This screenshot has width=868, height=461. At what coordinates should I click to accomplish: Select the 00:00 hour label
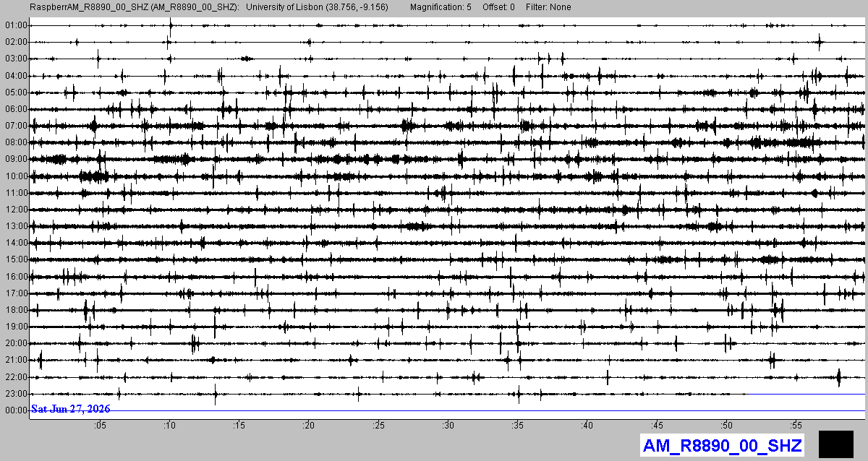pyautogui.click(x=15, y=410)
